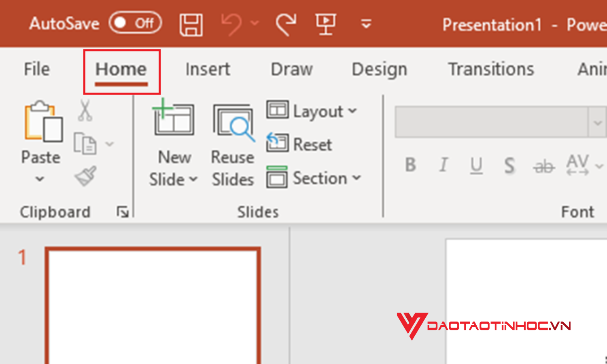Viewport: 607px width, 364px height.
Task: Select the Format Painter icon
Action: (x=85, y=175)
